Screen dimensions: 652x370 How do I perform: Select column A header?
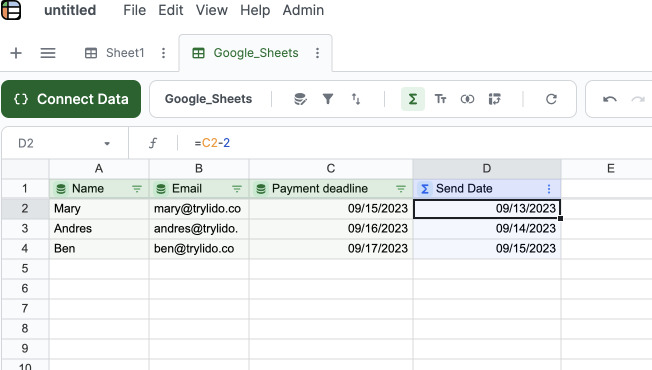99,169
